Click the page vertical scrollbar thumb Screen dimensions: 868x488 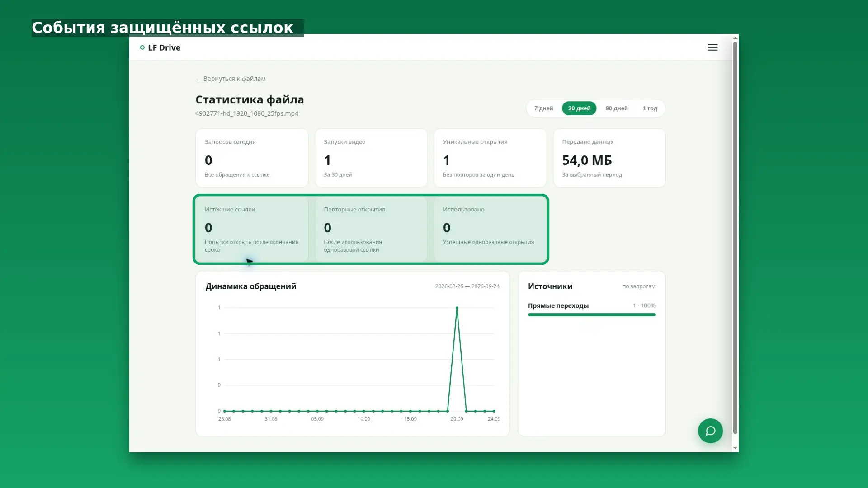(x=735, y=238)
